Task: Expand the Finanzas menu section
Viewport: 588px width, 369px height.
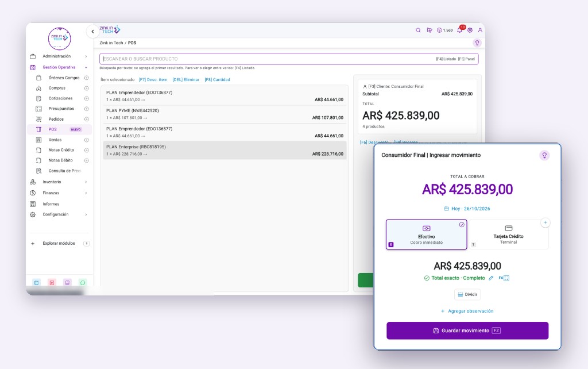Action: (x=59, y=193)
